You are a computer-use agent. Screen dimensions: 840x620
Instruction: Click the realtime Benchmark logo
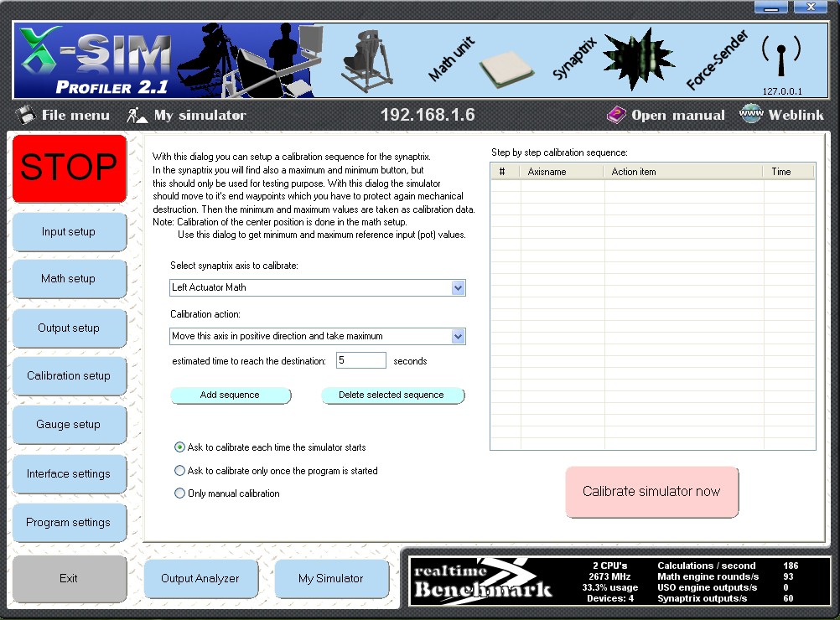point(483,581)
